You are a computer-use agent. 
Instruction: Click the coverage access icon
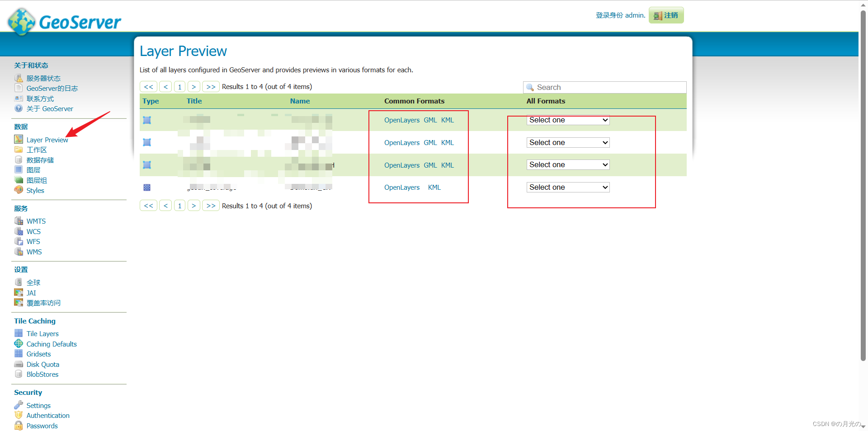pos(19,303)
